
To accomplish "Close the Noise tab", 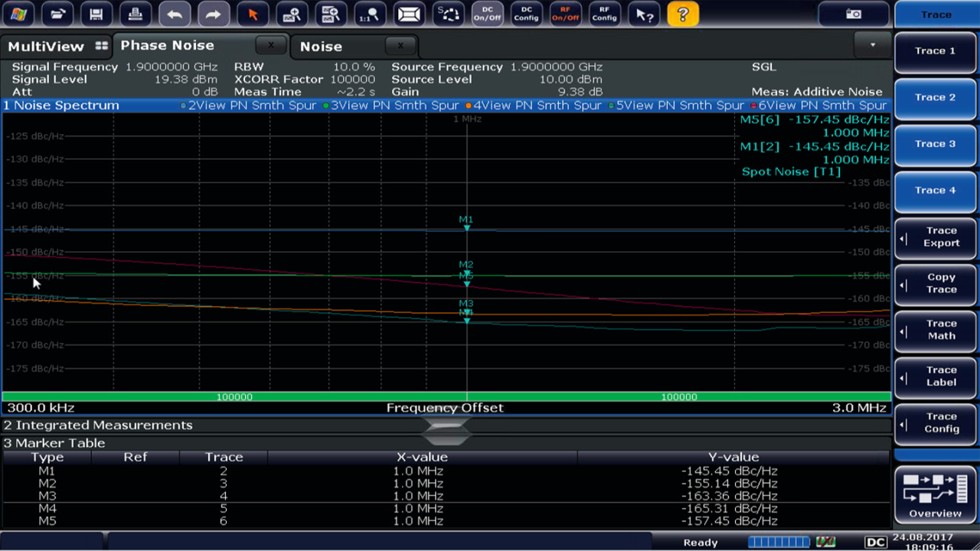I will (x=400, y=46).
